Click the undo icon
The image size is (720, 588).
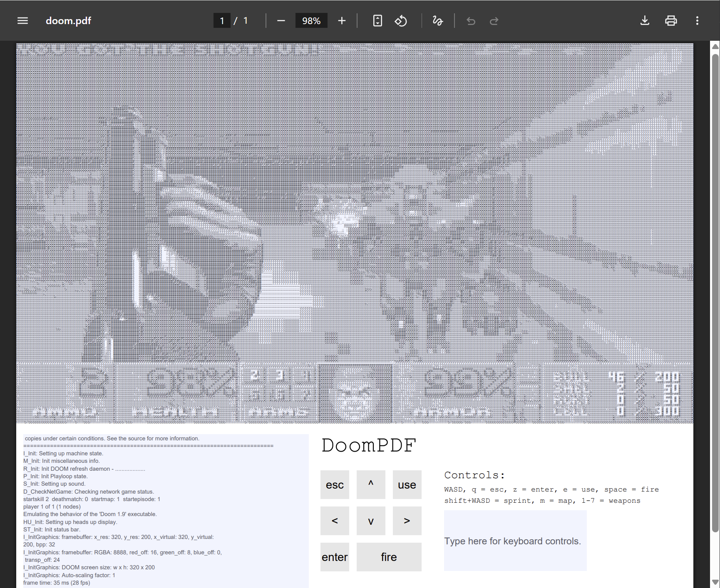[470, 20]
